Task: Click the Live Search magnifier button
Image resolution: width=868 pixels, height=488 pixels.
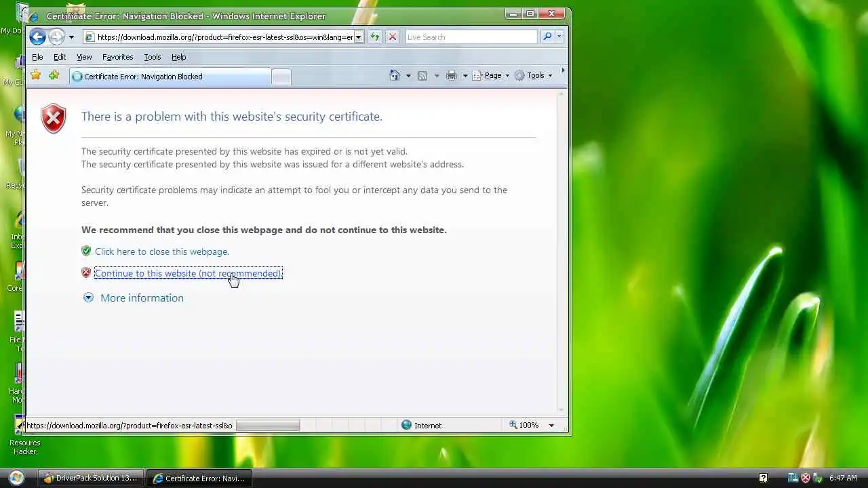Action: click(547, 37)
